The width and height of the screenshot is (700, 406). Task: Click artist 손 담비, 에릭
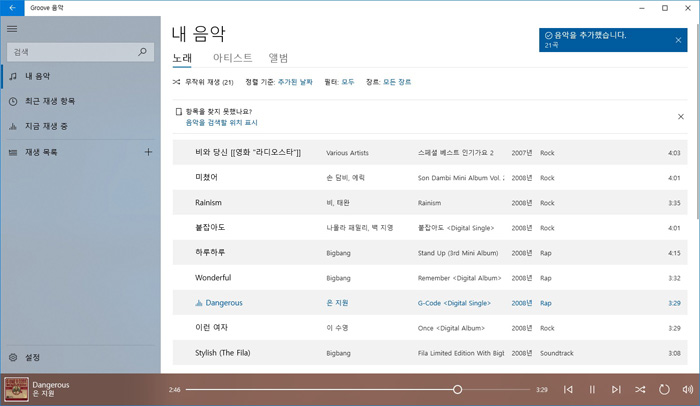(x=345, y=178)
